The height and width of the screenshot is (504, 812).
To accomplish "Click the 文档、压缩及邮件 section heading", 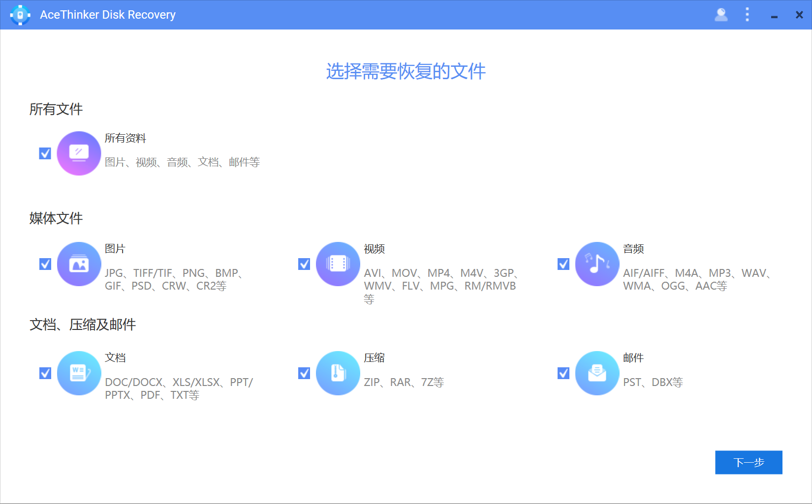I will (x=83, y=325).
